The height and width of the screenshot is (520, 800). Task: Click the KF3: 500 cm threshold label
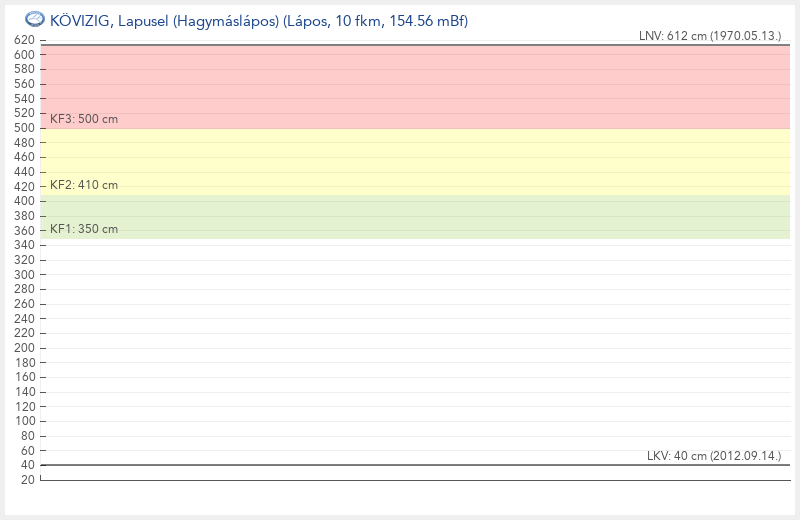click(x=84, y=119)
